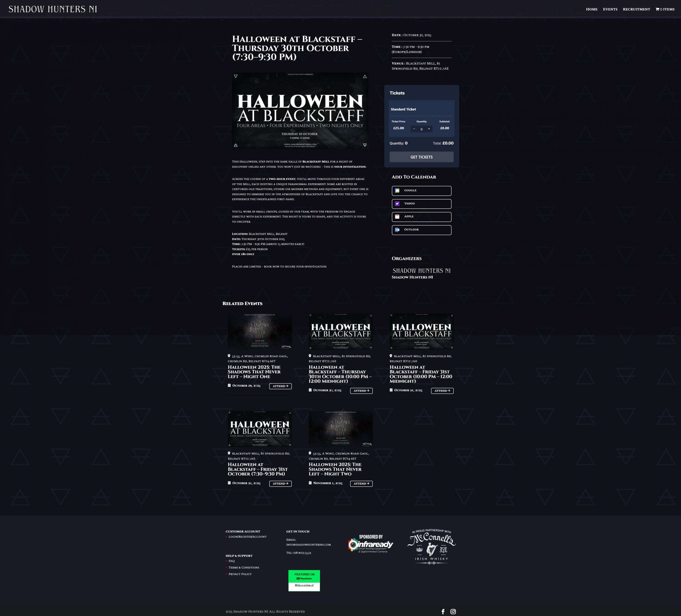
Task: Add event to Outlook calendar
Action: tap(421, 230)
